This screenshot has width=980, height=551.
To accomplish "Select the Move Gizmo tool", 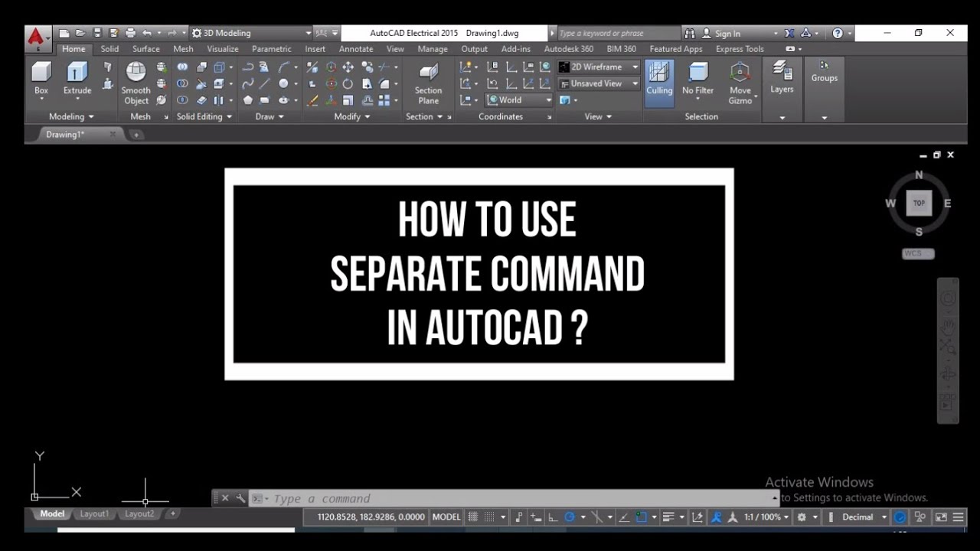I will click(x=740, y=83).
